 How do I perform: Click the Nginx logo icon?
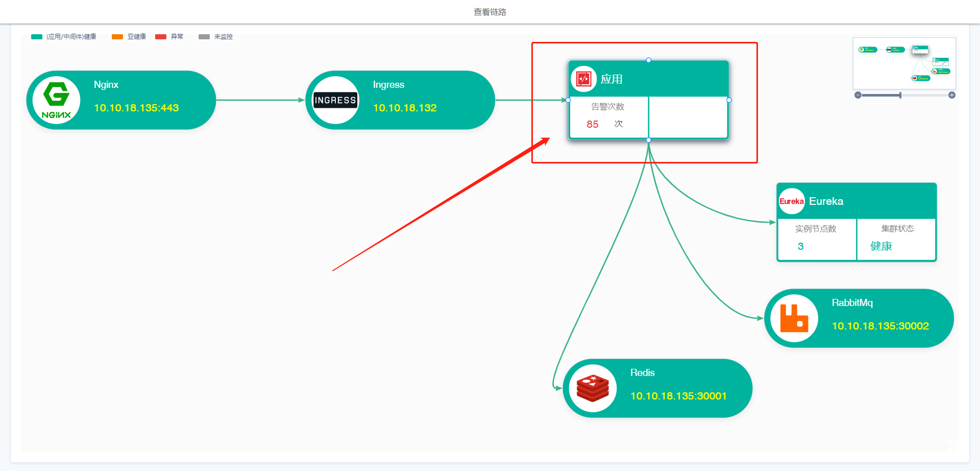56,100
